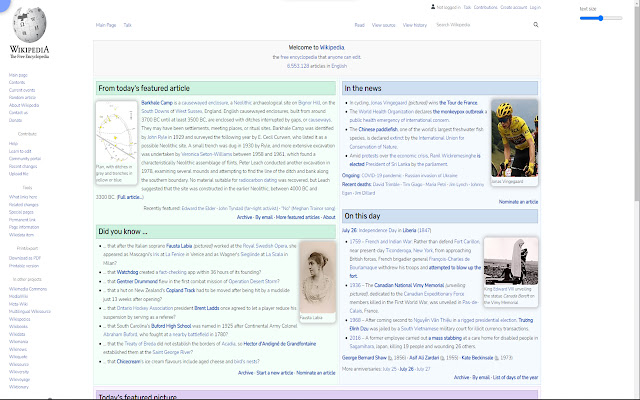Image resolution: width=640 pixels, height=400 pixels.
Task: Go to a Random article
Action: pos(22,98)
